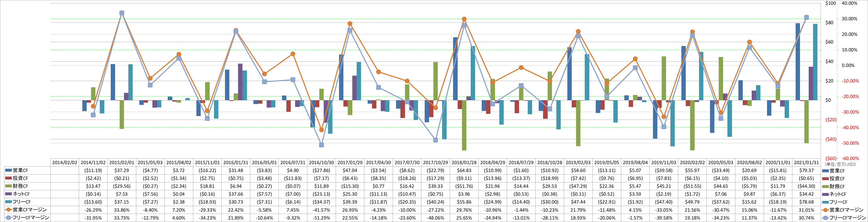Viewport: 868px width, 222px height.
Task: Click the $37.66 ネットCF cell
Action: [236, 194]
